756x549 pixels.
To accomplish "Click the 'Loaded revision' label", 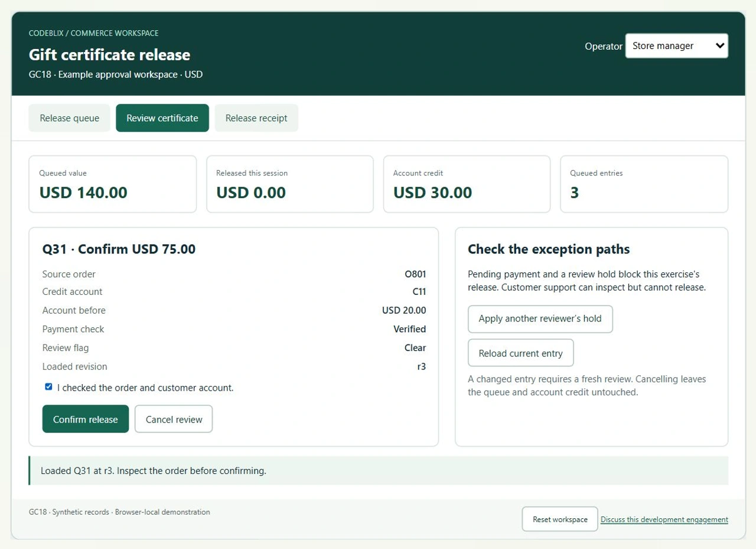I will (x=75, y=366).
